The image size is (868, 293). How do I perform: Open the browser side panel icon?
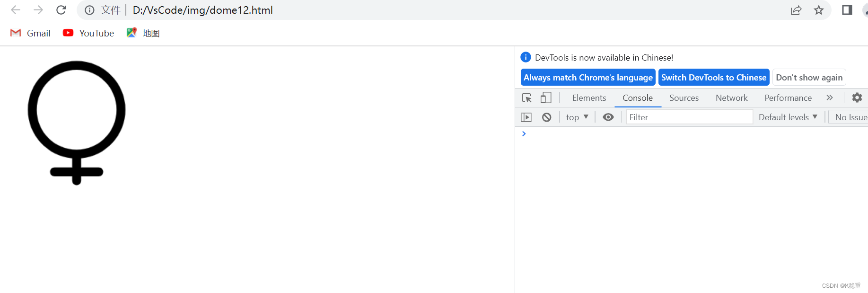[847, 10]
